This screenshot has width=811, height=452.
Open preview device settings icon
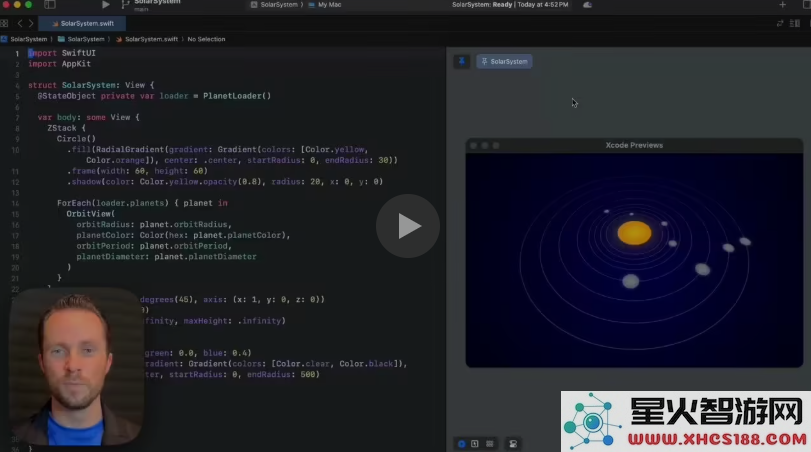(513, 444)
